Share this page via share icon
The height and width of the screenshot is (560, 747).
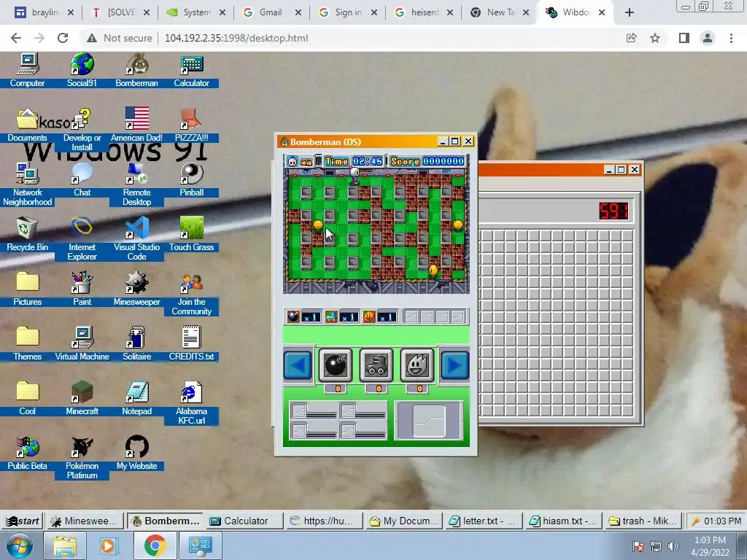pos(631,38)
